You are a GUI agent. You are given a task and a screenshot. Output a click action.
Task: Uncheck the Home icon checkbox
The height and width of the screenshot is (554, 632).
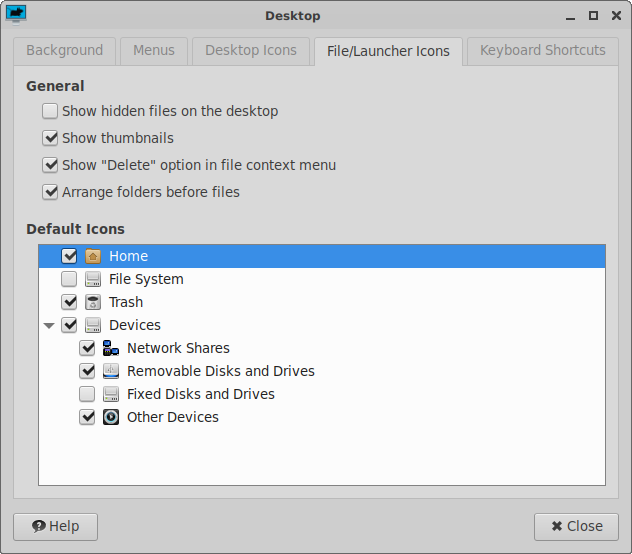point(69,256)
